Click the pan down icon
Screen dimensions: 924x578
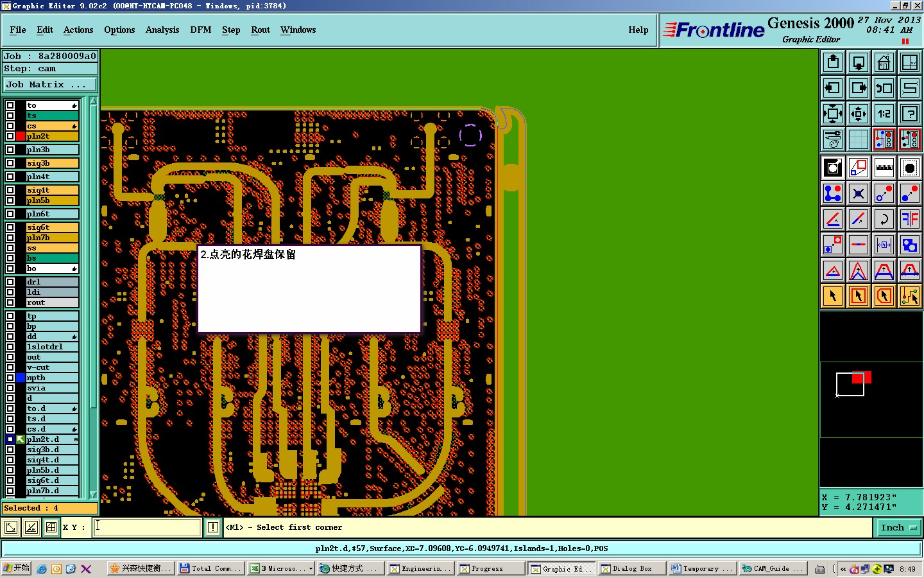click(x=859, y=62)
